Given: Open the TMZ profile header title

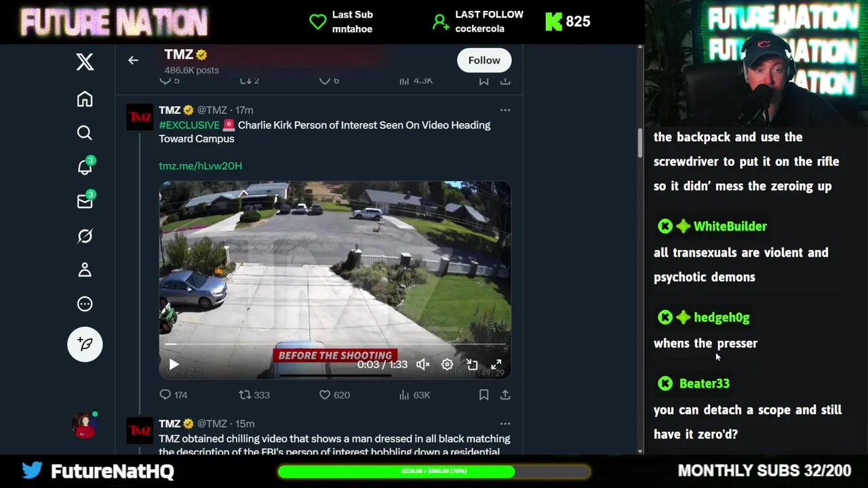Looking at the screenshot, I should [178, 54].
